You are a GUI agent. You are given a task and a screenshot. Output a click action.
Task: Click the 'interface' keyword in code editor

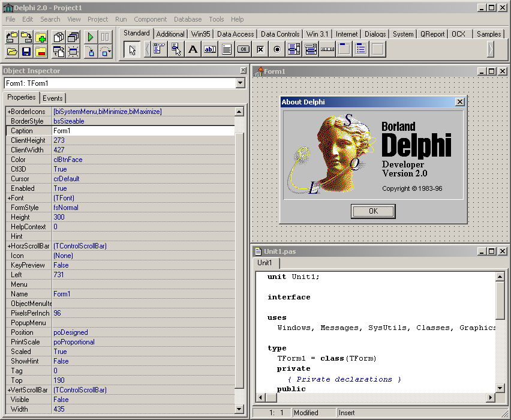288,297
